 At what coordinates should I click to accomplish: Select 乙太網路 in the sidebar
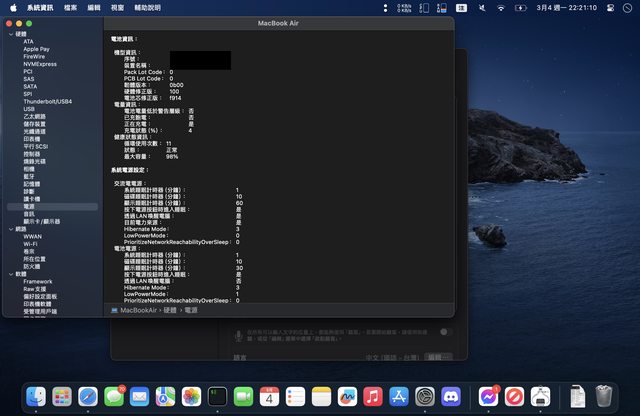point(35,117)
